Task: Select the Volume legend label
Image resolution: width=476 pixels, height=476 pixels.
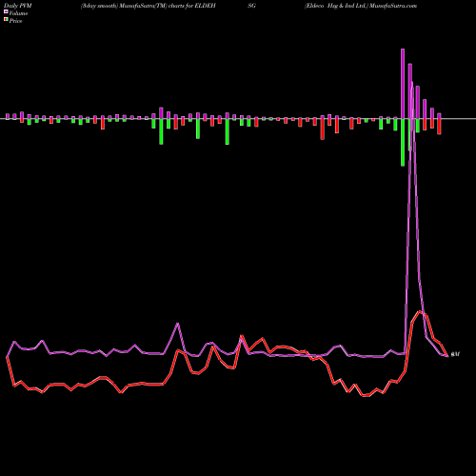Action: point(18,13)
